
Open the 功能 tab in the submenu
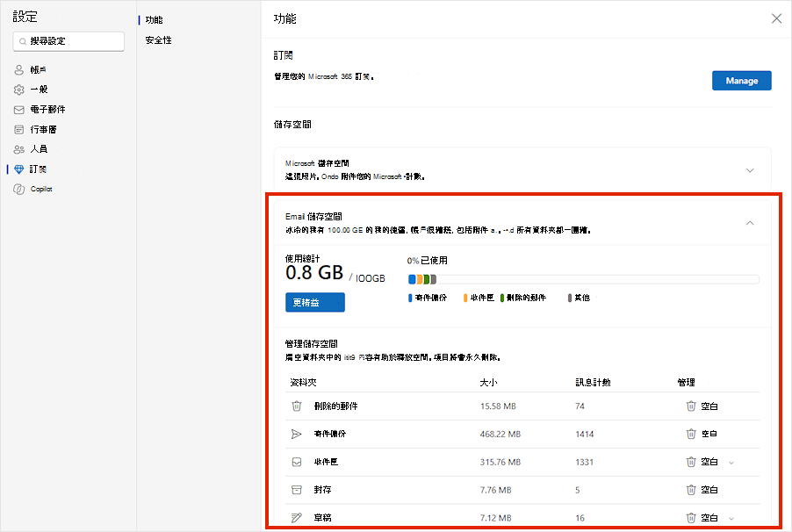[154, 19]
